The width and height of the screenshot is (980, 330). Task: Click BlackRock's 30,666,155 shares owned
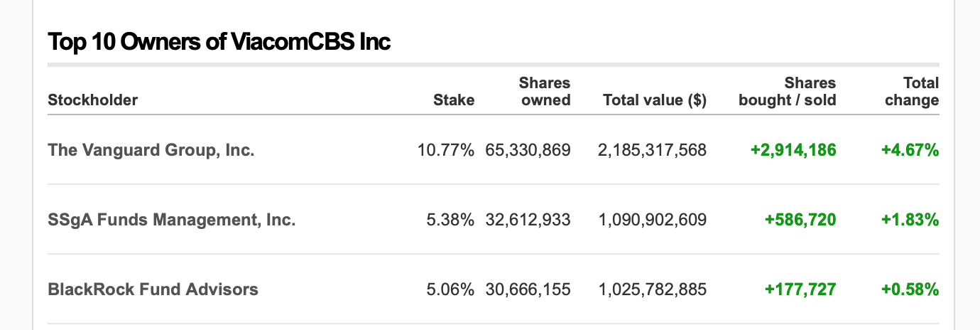528,289
